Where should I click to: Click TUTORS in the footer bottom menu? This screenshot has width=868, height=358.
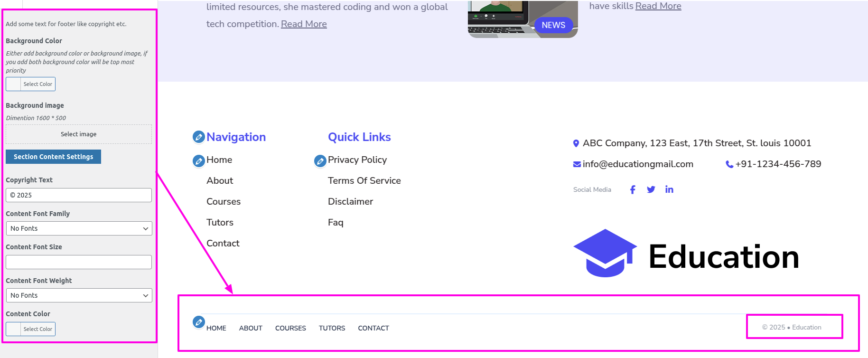click(x=332, y=328)
